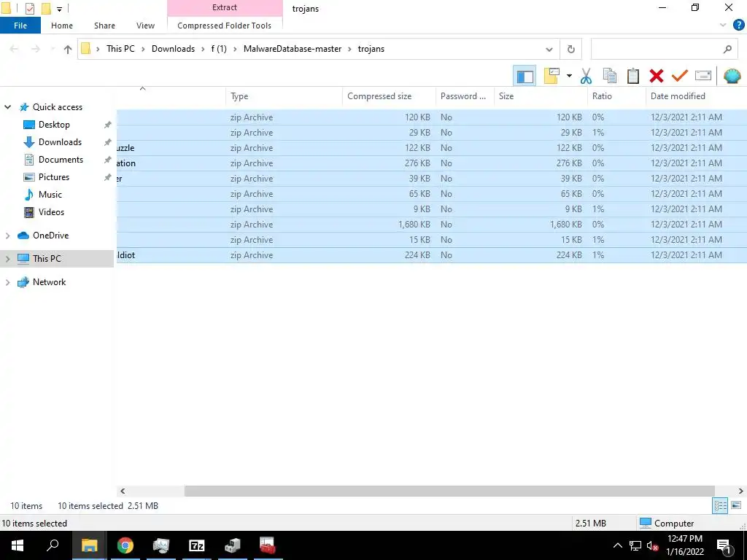Open Desktop in Quick access
The height and width of the screenshot is (560, 747).
[x=54, y=125]
